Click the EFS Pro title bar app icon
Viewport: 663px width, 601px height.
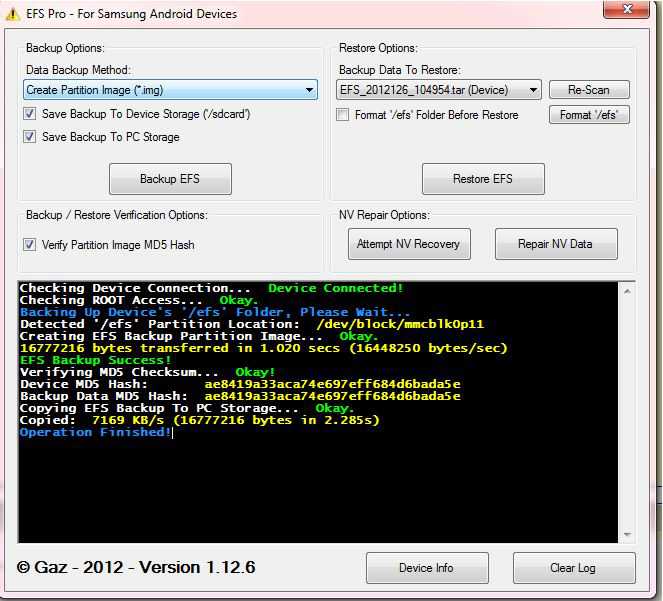click(x=13, y=14)
